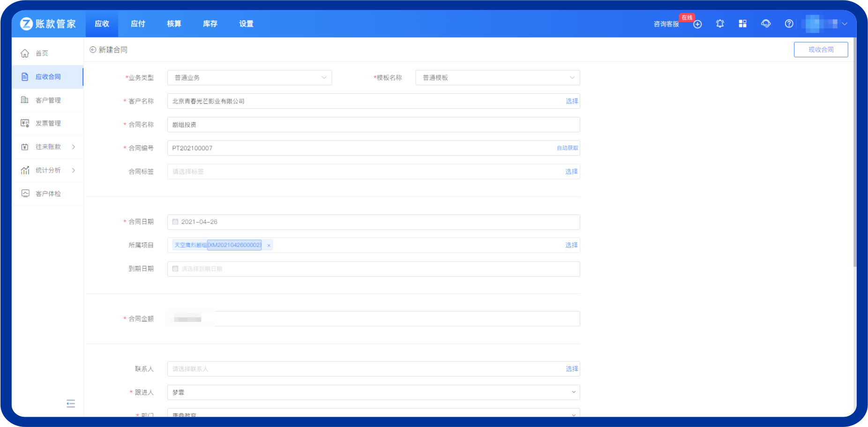Click the back arrow beside 新建合同

coord(93,50)
